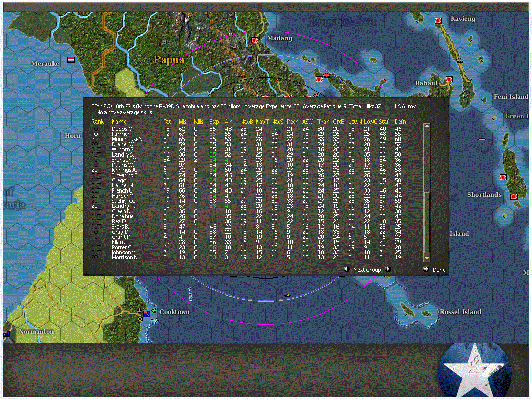Click the Done button label

click(x=439, y=270)
